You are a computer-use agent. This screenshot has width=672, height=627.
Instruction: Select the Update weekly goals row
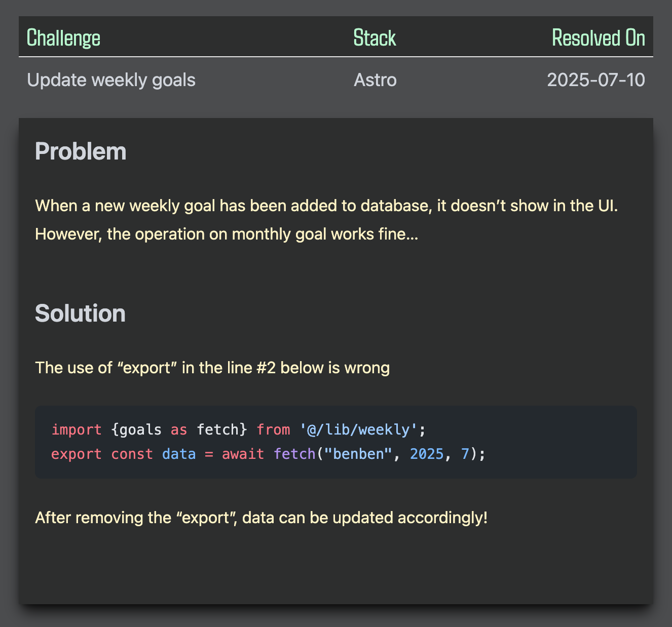111,80
